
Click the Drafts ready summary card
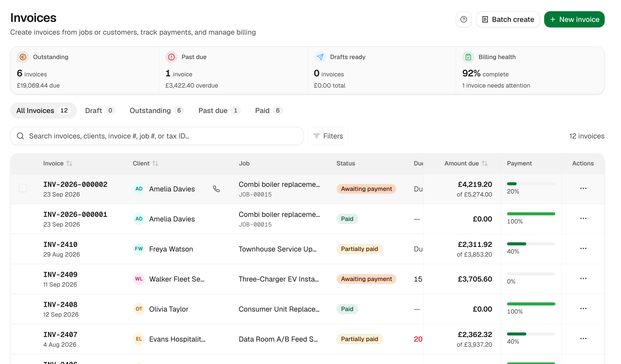point(382,70)
